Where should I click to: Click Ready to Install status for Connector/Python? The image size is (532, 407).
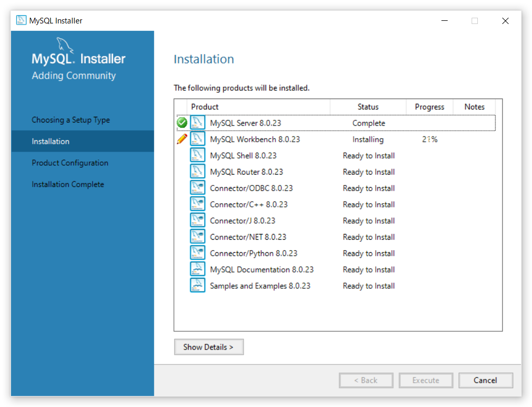(x=369, y=253)
